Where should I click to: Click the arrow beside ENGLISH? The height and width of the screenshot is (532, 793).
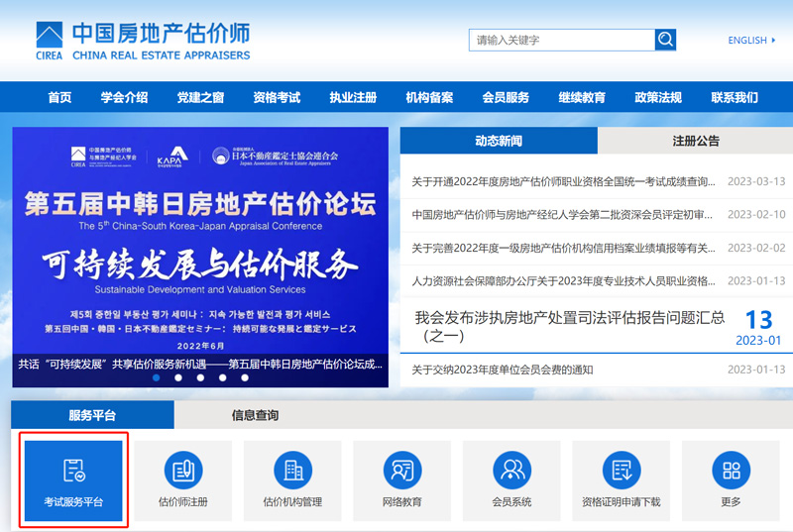point(773,41)
